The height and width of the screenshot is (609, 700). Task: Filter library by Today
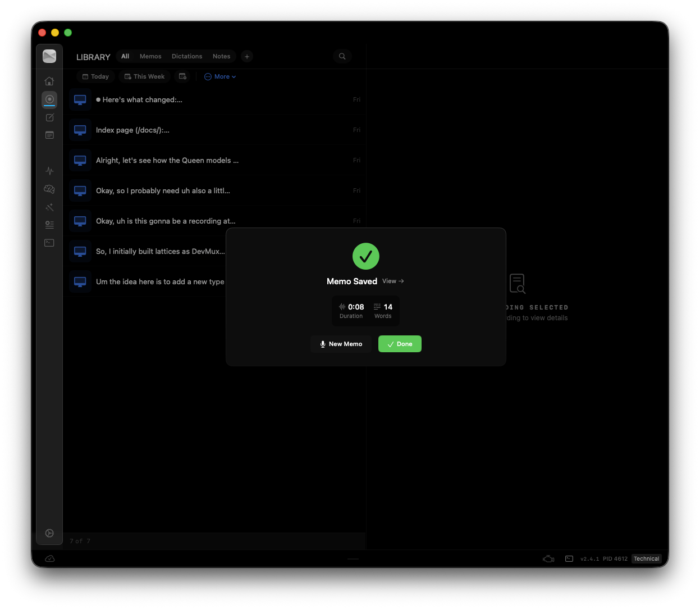coord(95,76)
